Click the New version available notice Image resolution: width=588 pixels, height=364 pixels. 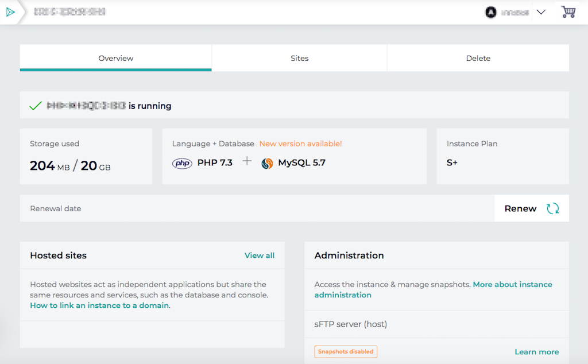300,144
